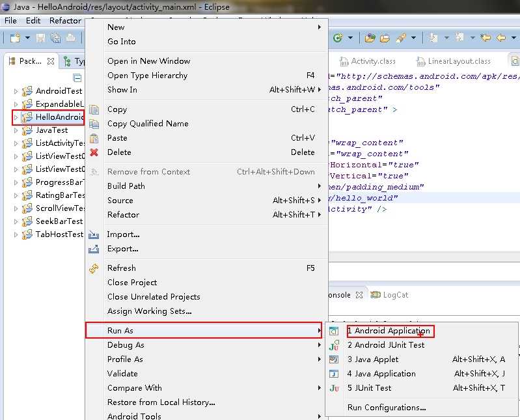This screenshot has height=420, width=520.
Task: Click the Export icon in context menu
Action: coord(94,249)
